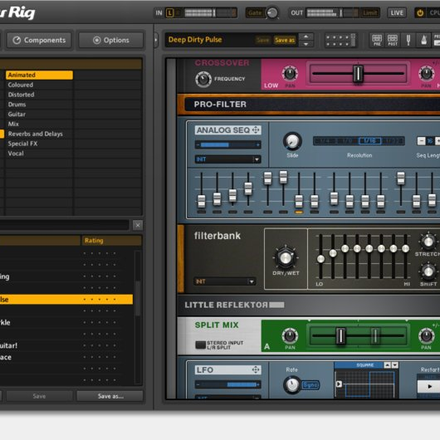440x440 pixels.
Task: Adjust the Gate threshold knob
Action: [x=272, y=13]
